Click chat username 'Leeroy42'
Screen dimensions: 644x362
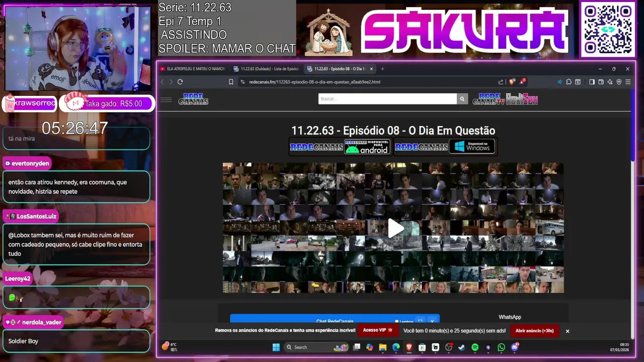click(18, 279)
